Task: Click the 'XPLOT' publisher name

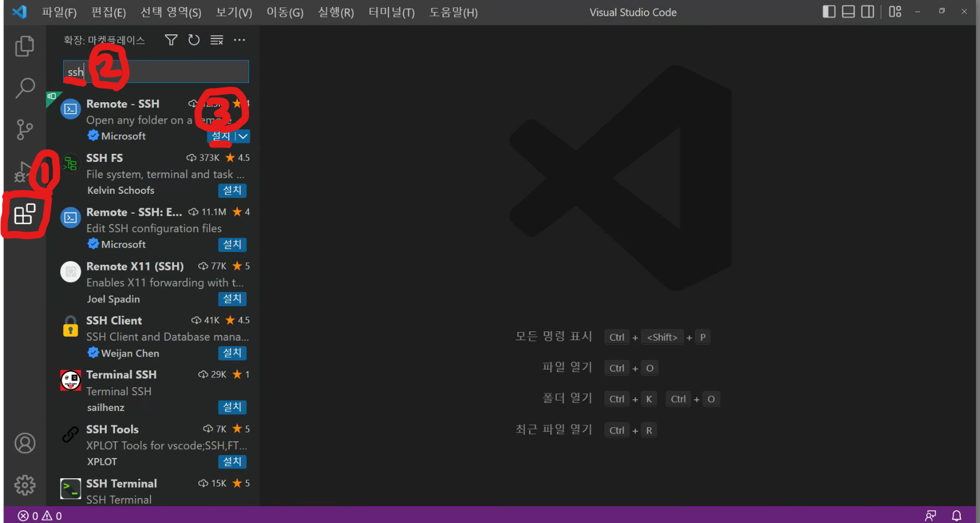Action: [102, 462]
